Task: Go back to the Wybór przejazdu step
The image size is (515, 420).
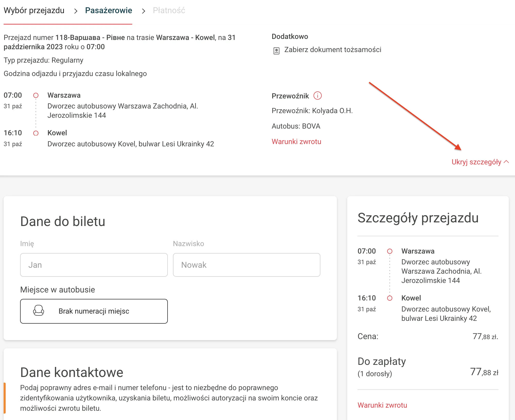Action: pyautogui.click(x=34, y=10)
